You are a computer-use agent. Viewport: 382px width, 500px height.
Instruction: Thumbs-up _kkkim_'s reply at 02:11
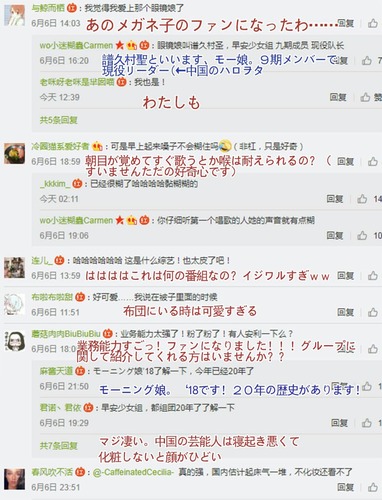coord(362,199)
